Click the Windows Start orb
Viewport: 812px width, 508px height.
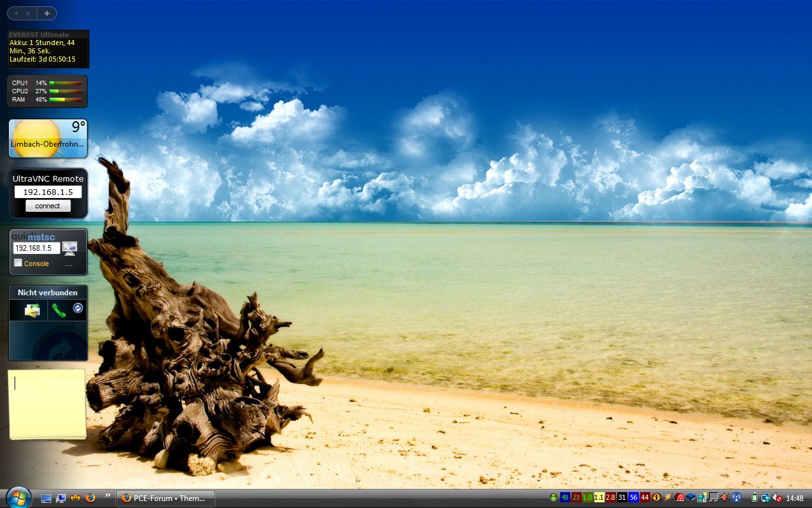(18, 497)
